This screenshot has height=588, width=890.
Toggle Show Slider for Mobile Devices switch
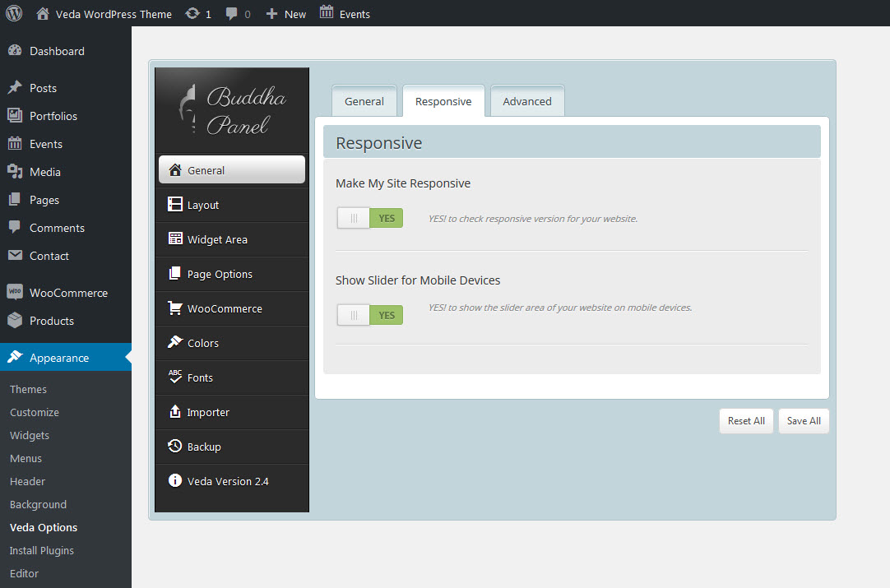370,315
